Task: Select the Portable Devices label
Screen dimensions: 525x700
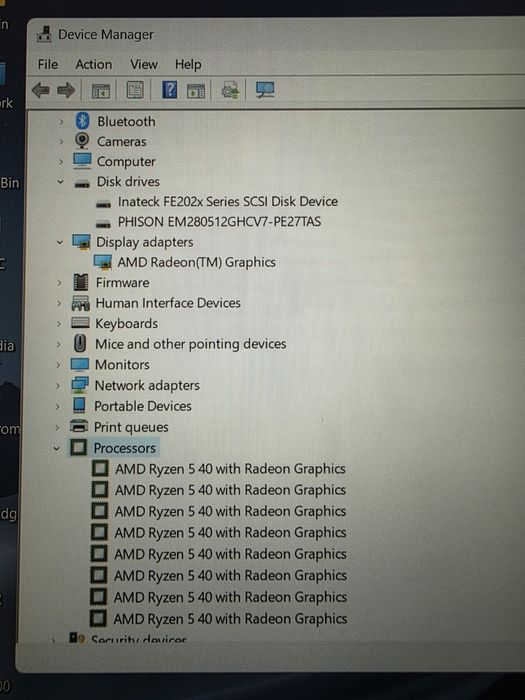Action: tap(143, 406)
